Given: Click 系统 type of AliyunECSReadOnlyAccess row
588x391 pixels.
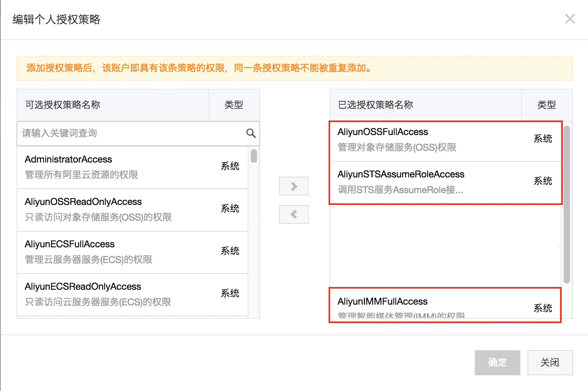Looking at the screenshot, I should [x=230, y=293].
